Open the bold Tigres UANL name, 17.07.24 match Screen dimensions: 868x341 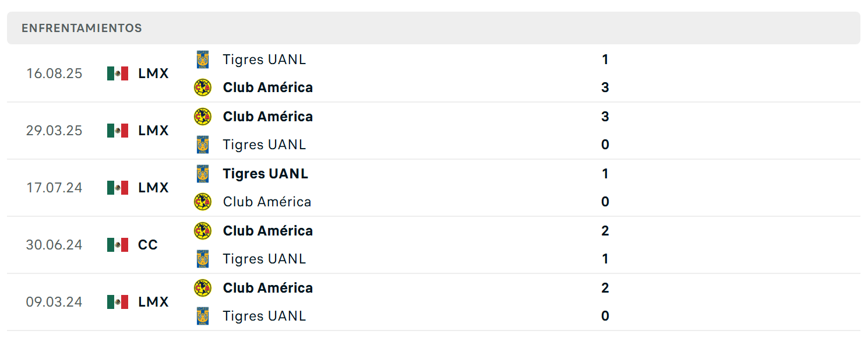[x=265, y=174]
